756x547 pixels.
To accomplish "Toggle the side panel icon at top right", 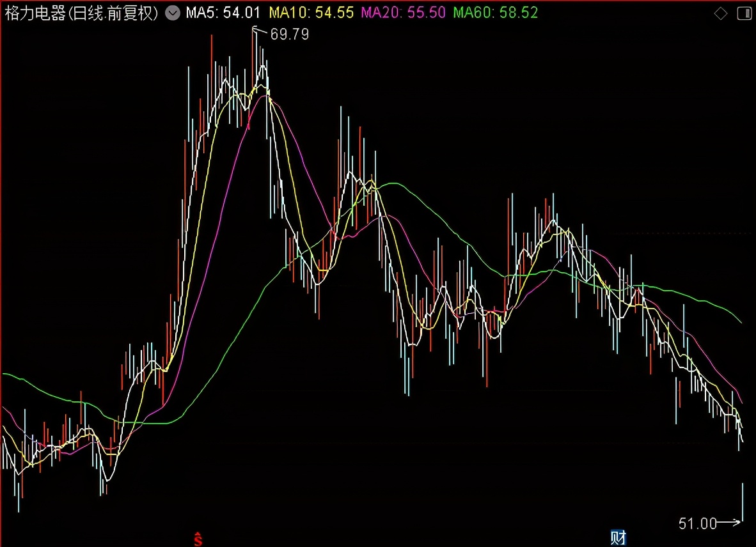I will (744, 13).
